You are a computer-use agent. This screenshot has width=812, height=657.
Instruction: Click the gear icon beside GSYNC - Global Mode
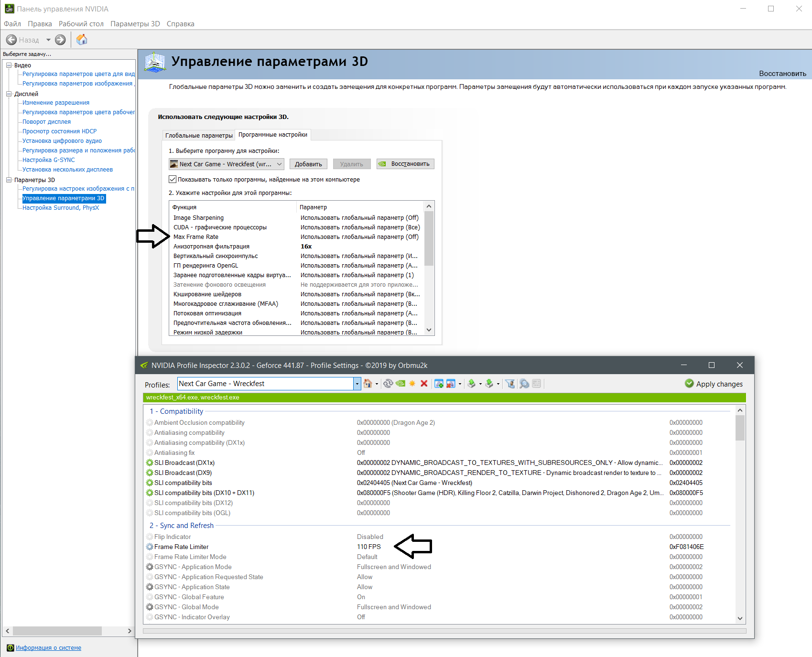[x=150, y=607]
